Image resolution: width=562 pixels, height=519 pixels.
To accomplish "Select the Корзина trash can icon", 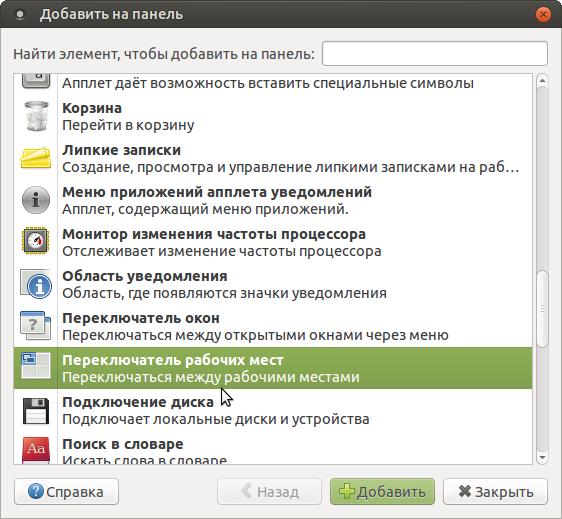I will click(x=36, y=116).
